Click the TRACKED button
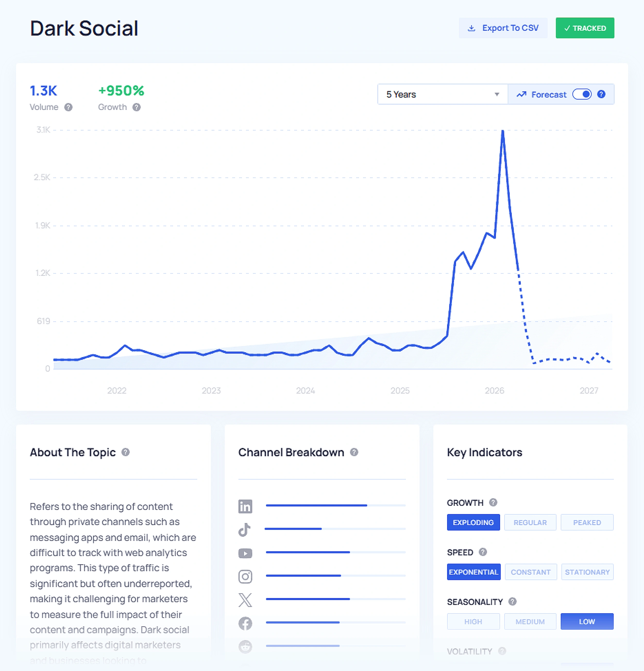 584,28
